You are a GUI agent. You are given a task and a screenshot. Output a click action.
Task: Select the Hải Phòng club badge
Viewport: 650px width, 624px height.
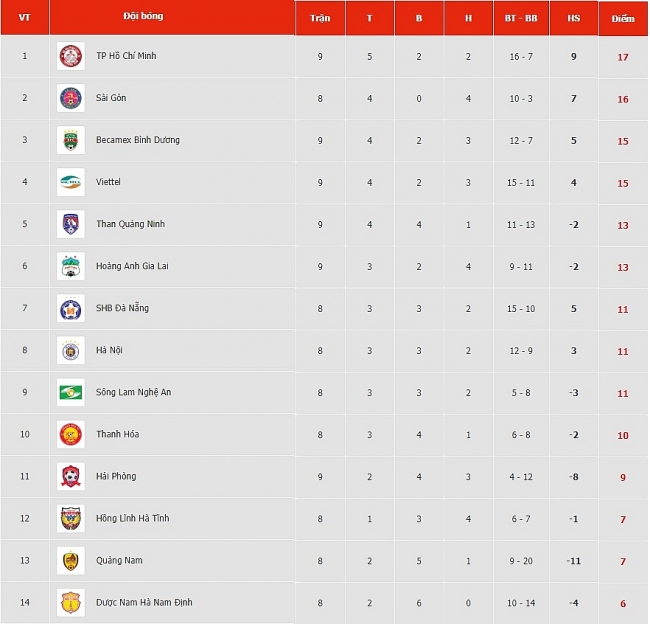71,476
